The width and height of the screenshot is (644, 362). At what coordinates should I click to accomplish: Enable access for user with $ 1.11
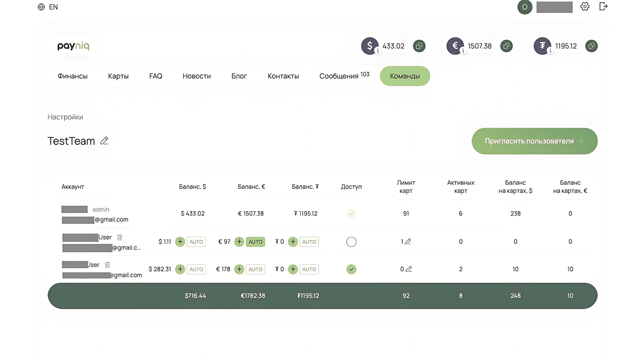[351, 242]
